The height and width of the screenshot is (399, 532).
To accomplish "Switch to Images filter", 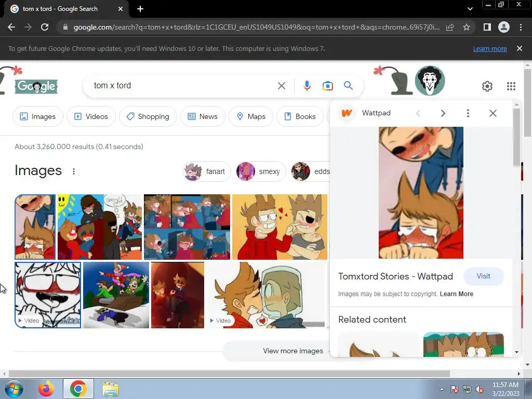I will pos(37,116).
